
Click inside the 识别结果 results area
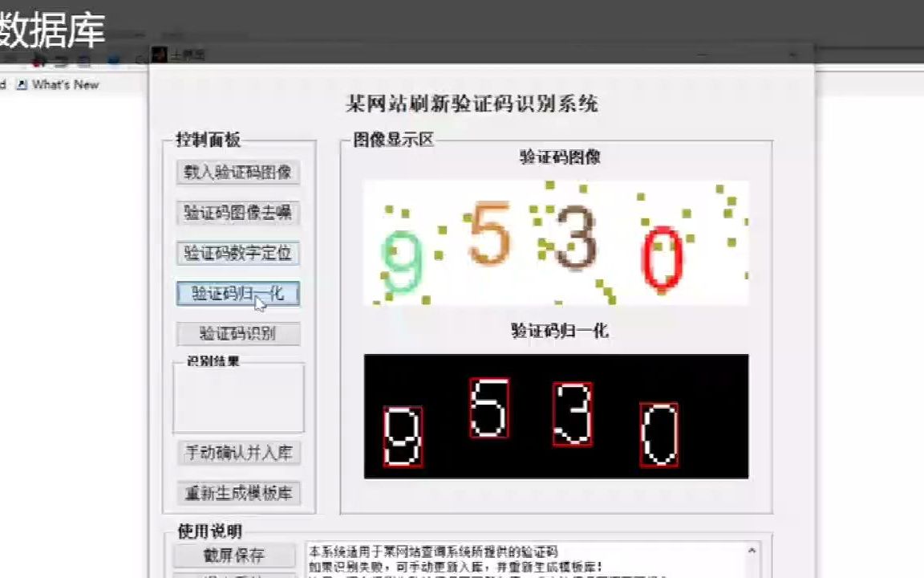[237, 397]
